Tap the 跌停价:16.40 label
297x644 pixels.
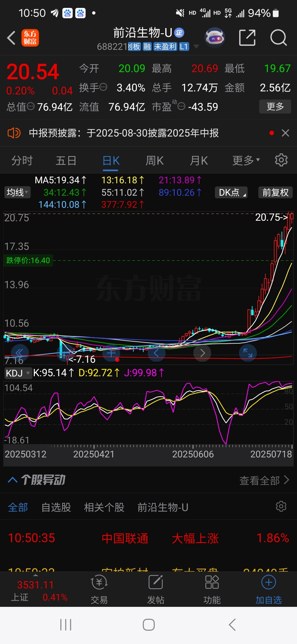pos(28,260)
